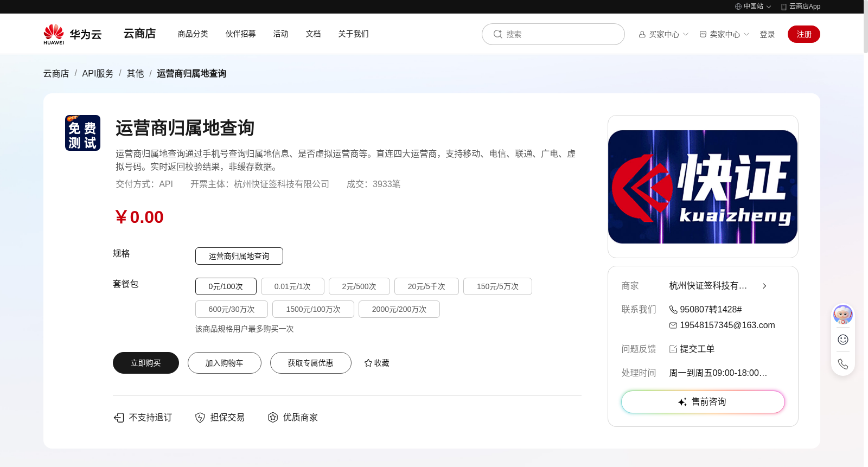Click the 加入购物车 button
Image resolution: width=868 pixels, height=467 pixels.
point(225,363)
